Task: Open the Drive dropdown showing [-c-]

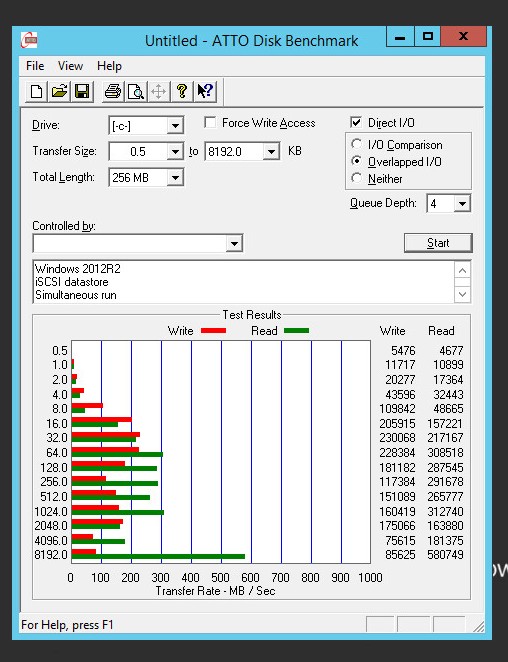Action: [175, 126]
